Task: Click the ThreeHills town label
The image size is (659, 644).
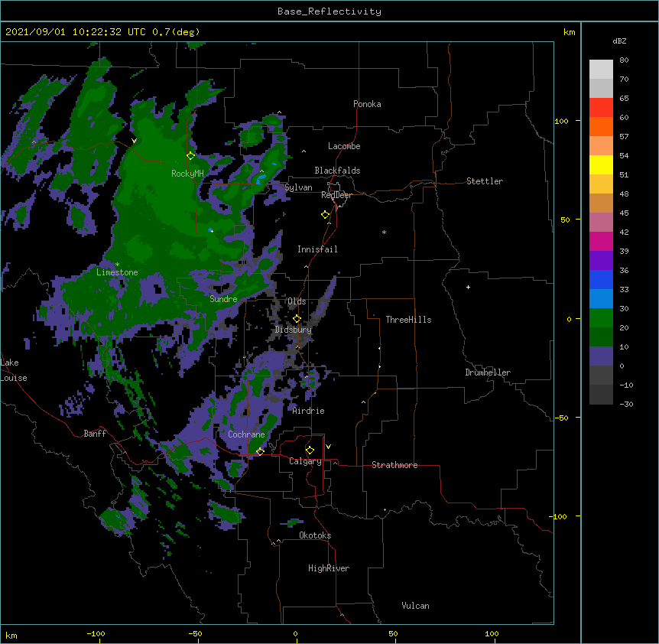Action: pos(408,320)
